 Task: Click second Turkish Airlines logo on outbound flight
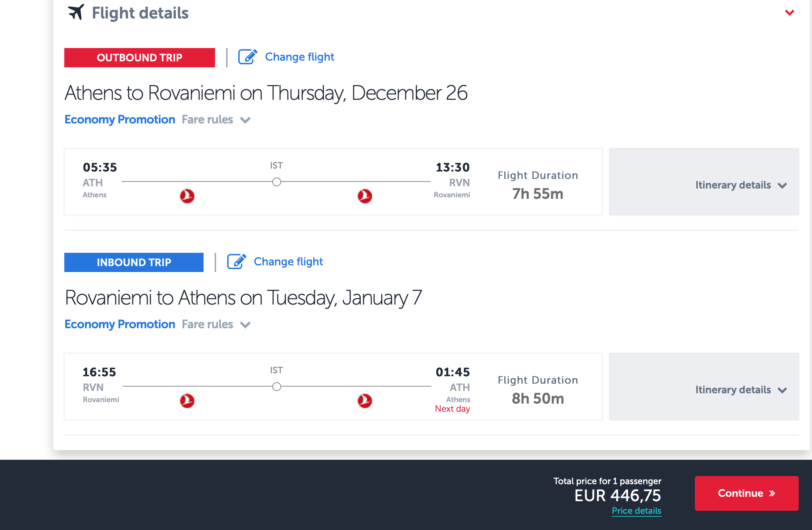coord(365,196)
